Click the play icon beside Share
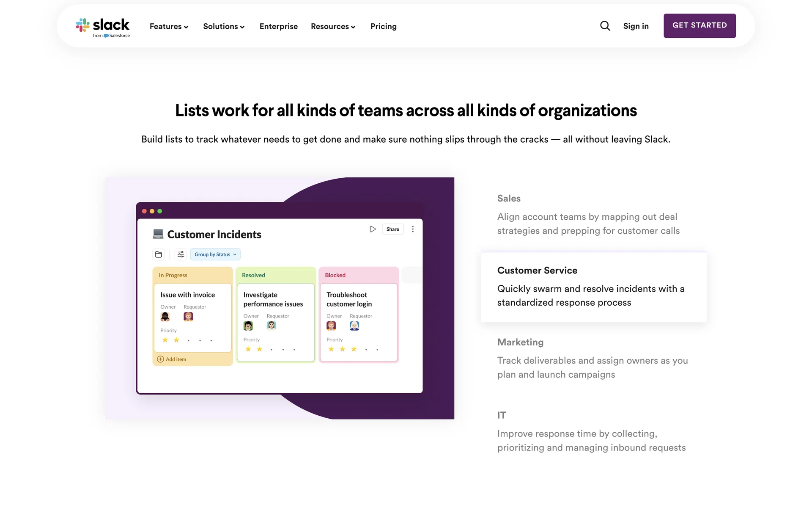Image resolution: width=812 pixels, height=508 pixels. pos(373,229)
